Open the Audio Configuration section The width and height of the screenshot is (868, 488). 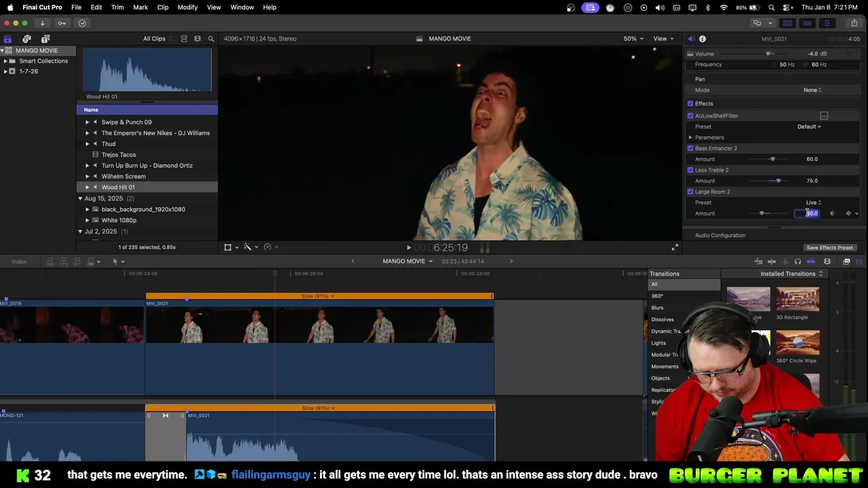720,235
